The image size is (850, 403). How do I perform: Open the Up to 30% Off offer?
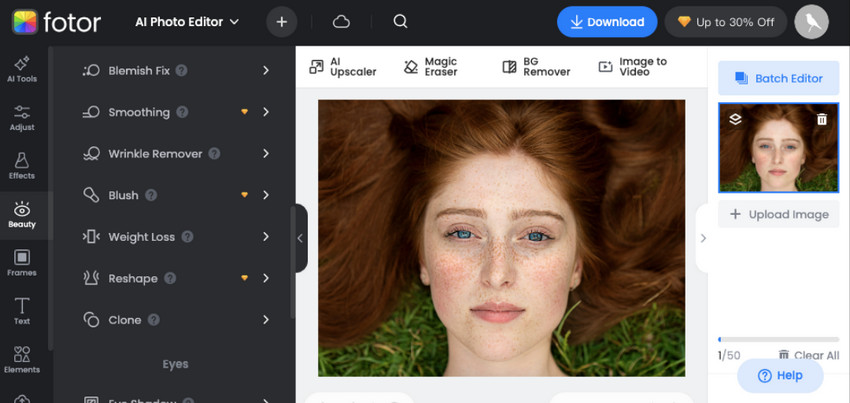726,22
